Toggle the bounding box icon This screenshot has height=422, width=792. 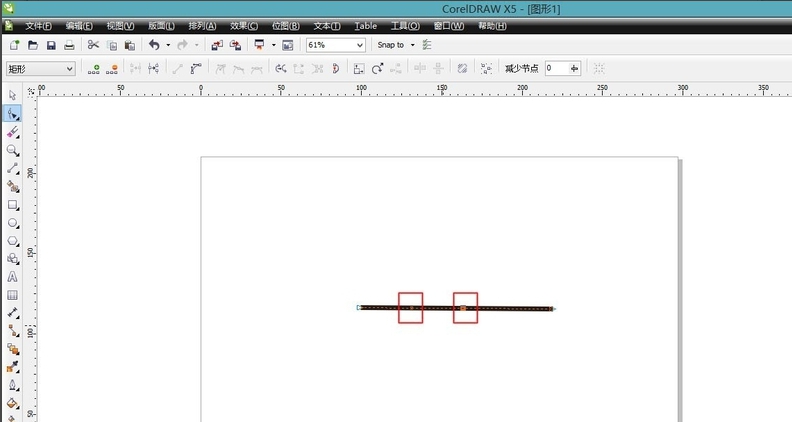pyautogui.click(x=599, y=69)
